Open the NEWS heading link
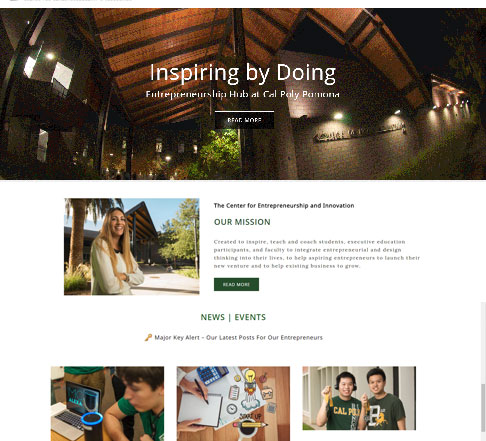Image resolution: width=486 pixels, height=441 pixels. pyautogui.click(x=213, y=317)
